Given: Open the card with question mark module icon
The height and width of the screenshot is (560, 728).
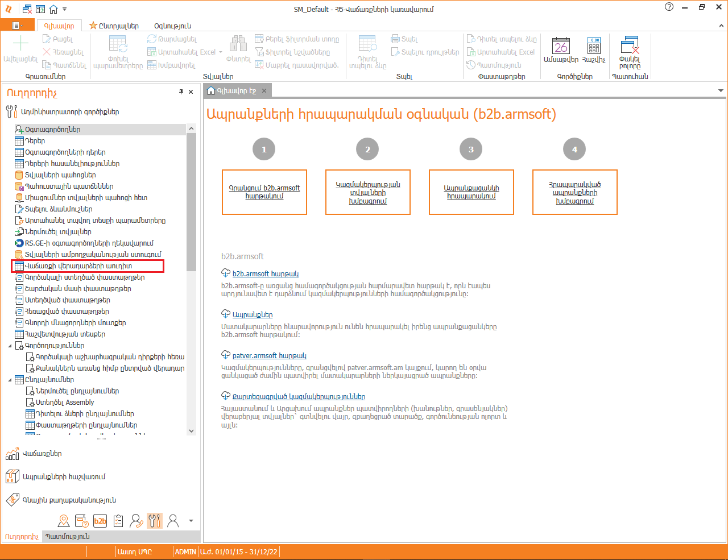Looking at the screenshot, I should pyautogui.click(x=82, y=521).
